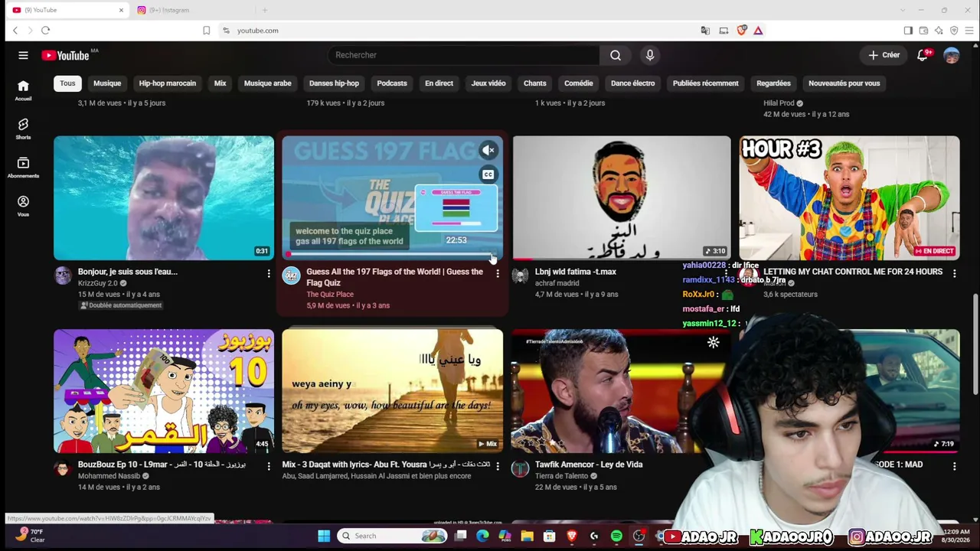The width and height of the screenshot is (980, 551).
Task: Select the Podcasts chip
Action: pos(392,83)
